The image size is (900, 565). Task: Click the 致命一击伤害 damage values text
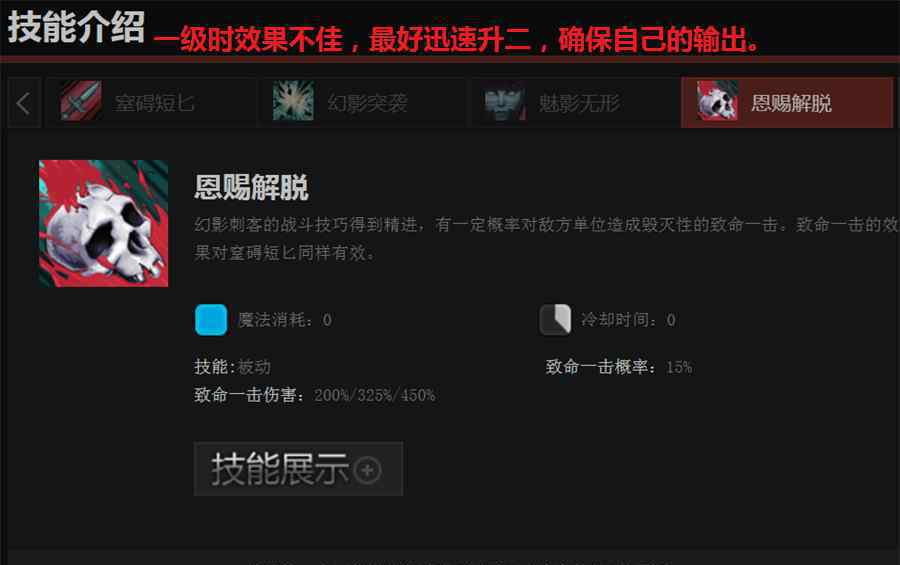coord(374,396)
